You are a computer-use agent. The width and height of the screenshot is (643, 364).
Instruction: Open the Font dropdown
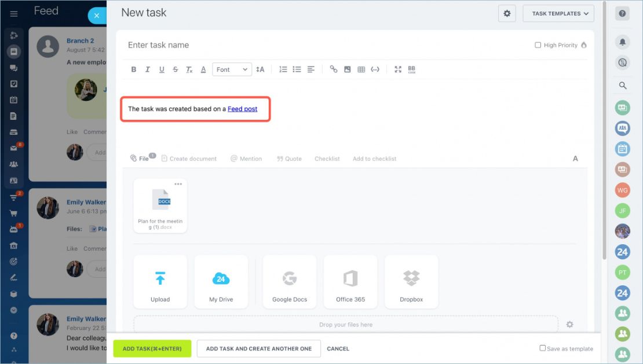pyautogui.click(x=232, y=69)
